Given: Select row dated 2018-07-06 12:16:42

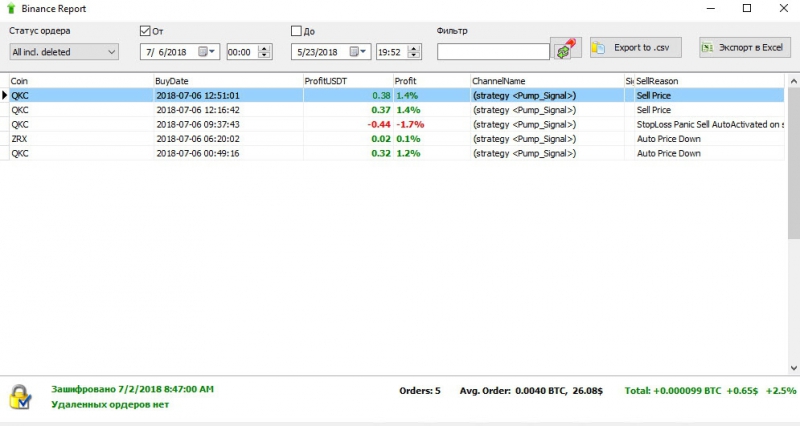Looking at the screenshot, I should click(x=392, y=110).
